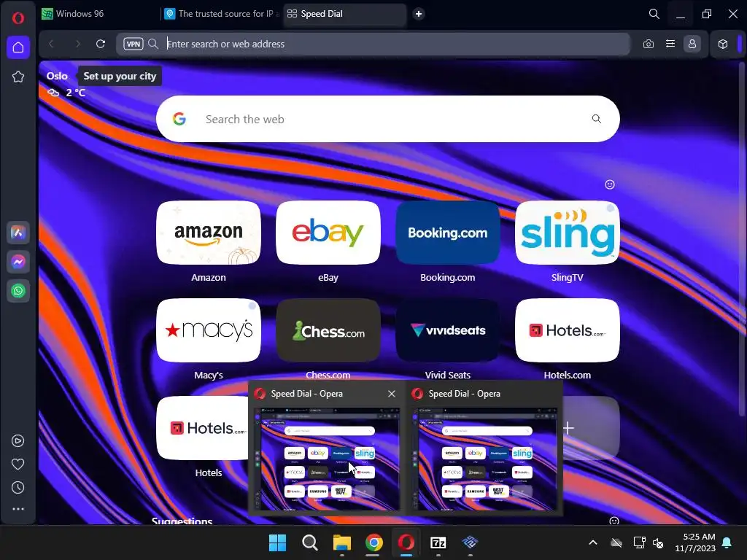Open taskbar Search magnifier
The width and height of the screenshot is (747, 560).
(310, 542)
